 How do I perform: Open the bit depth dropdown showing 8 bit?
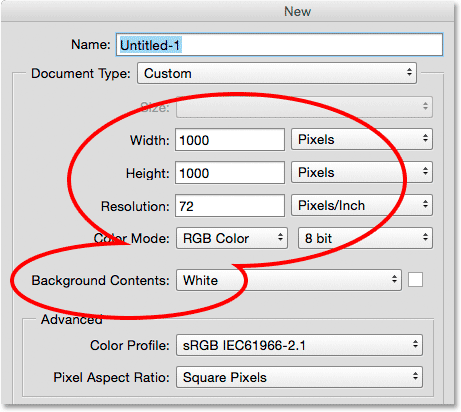coord(365,238)
